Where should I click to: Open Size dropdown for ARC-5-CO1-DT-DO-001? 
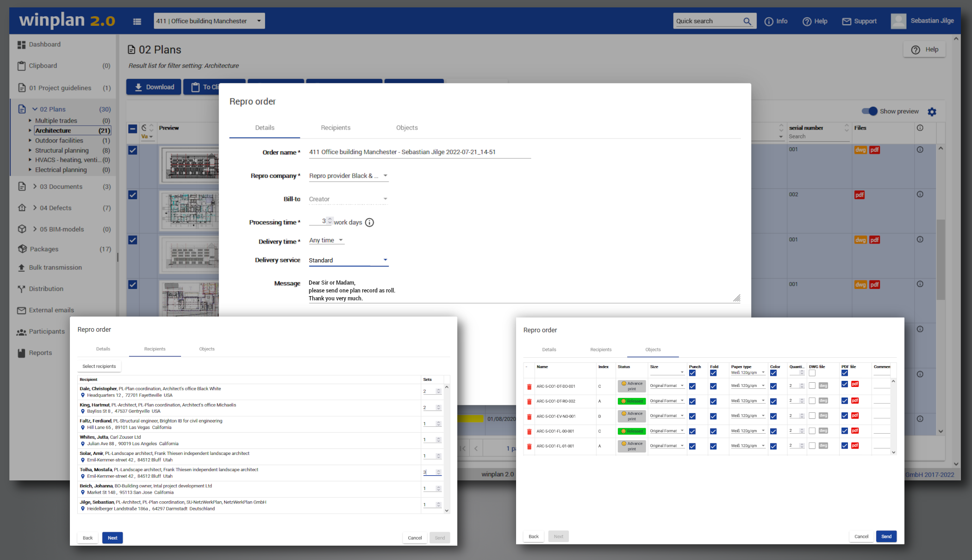click(x=667, y=386)
